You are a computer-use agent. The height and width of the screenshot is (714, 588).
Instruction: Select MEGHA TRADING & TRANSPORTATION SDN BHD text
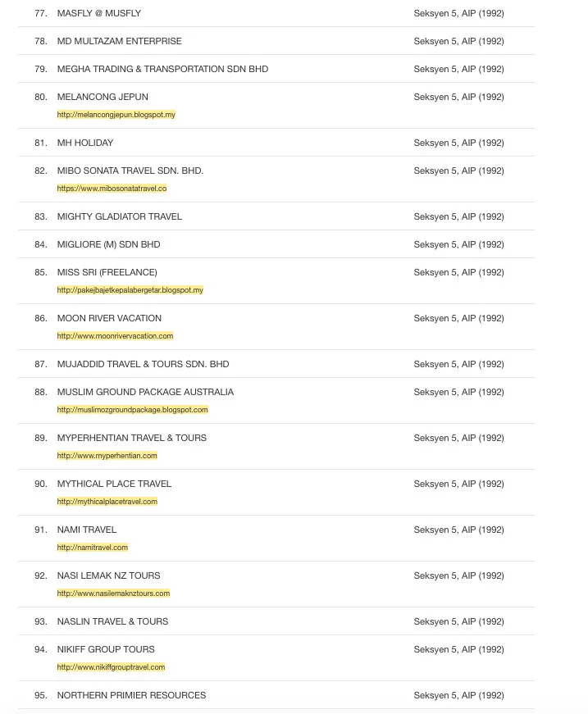click(x=162, y=69)
